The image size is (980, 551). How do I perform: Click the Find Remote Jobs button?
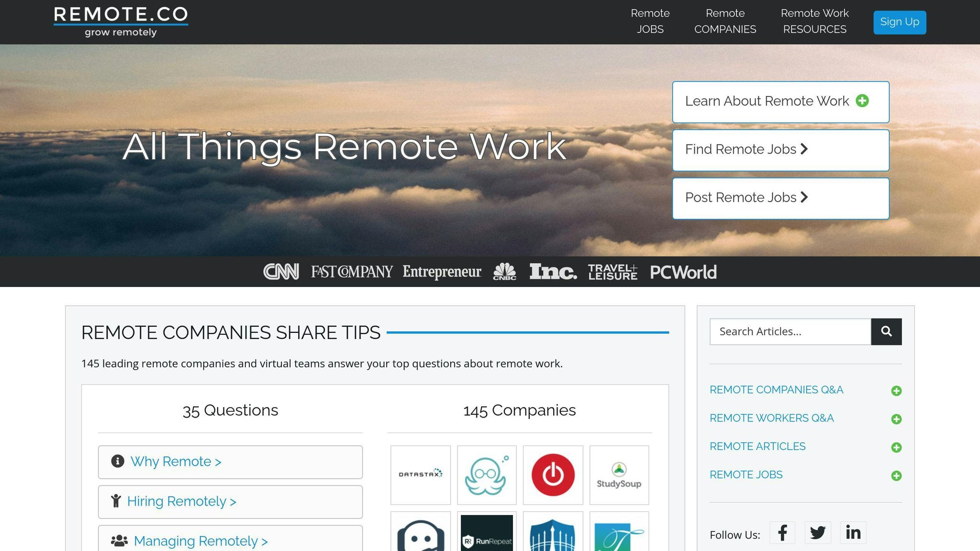coord(780,150)
